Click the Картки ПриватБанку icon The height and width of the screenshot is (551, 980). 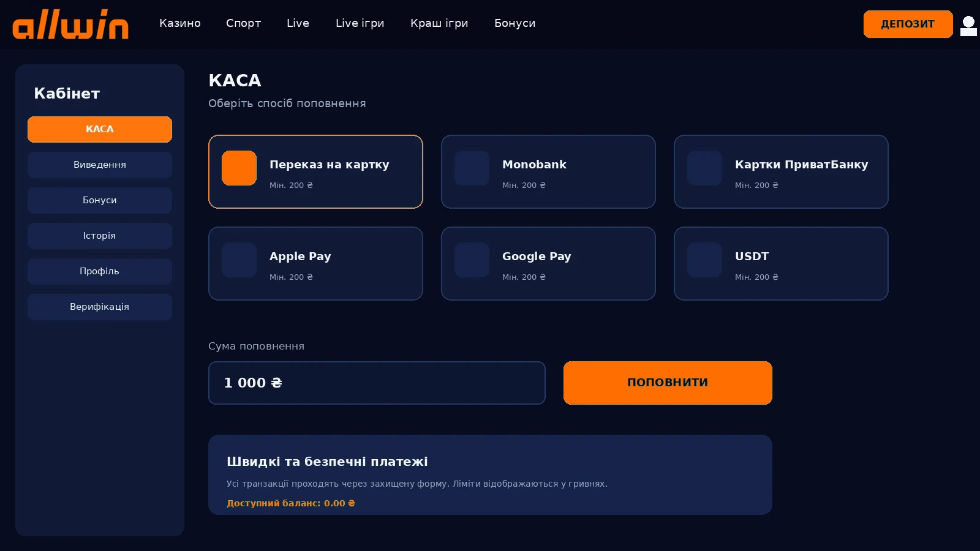tap(704, 168)
